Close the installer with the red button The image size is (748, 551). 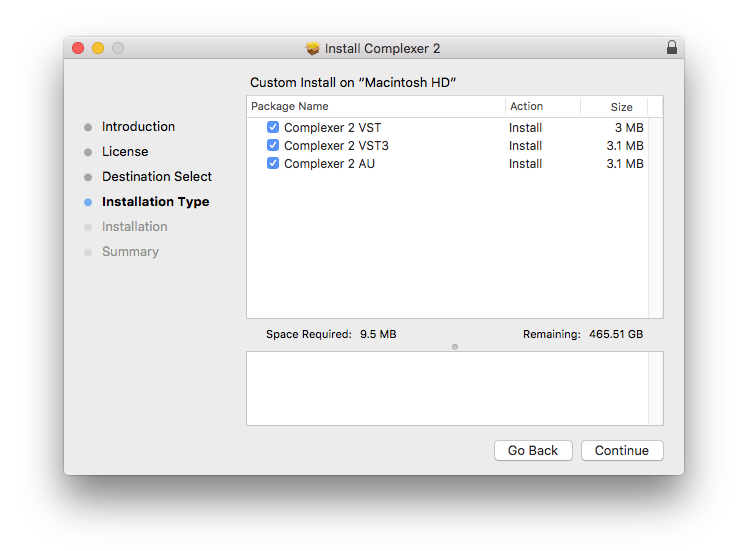click(x=78, y=48)
